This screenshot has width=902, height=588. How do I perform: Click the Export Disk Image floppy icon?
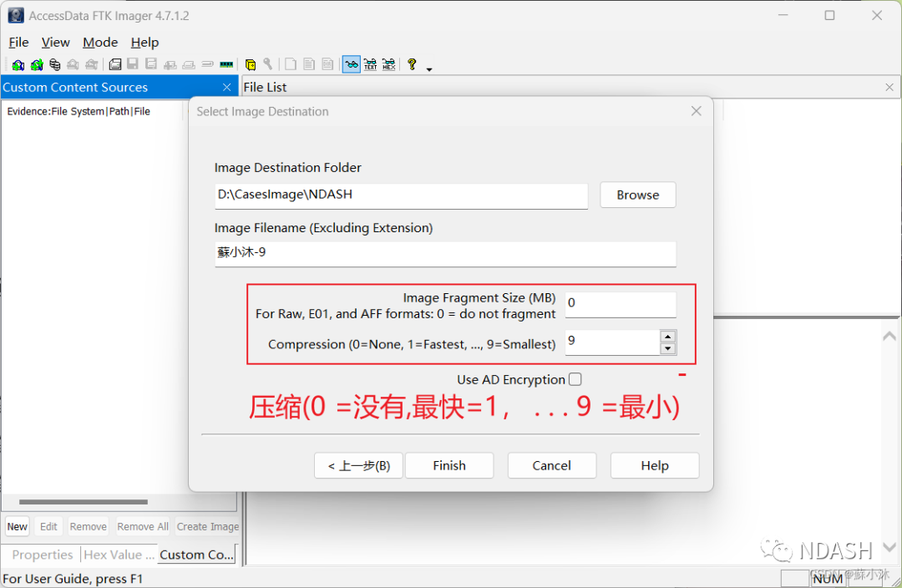pyautogui.click(x=133, y=64)
